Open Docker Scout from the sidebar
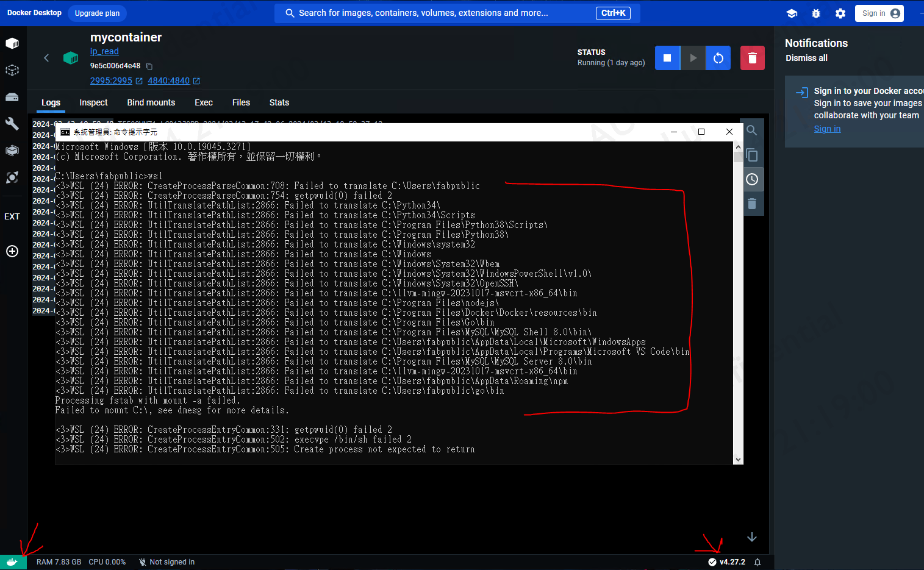Image resolution: width=924 pixels, height=570 pixels. [12, 177]
